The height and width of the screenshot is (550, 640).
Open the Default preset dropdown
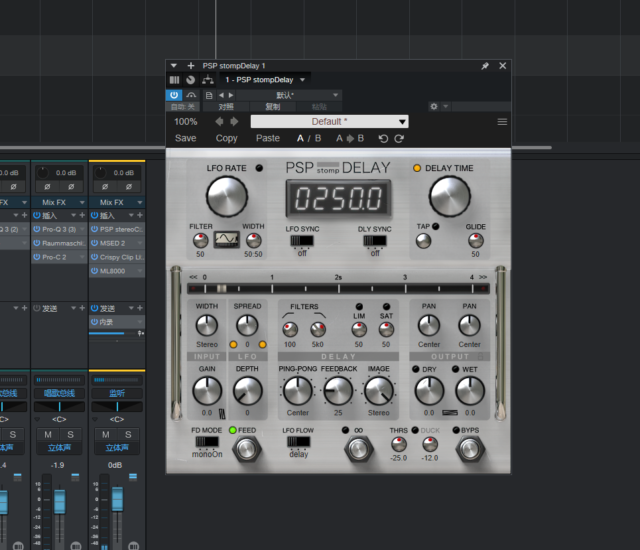pyautogui.click(x=329, y=122)
